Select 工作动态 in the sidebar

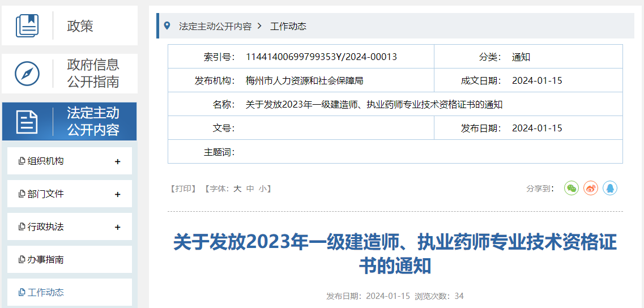click(45, 293)
